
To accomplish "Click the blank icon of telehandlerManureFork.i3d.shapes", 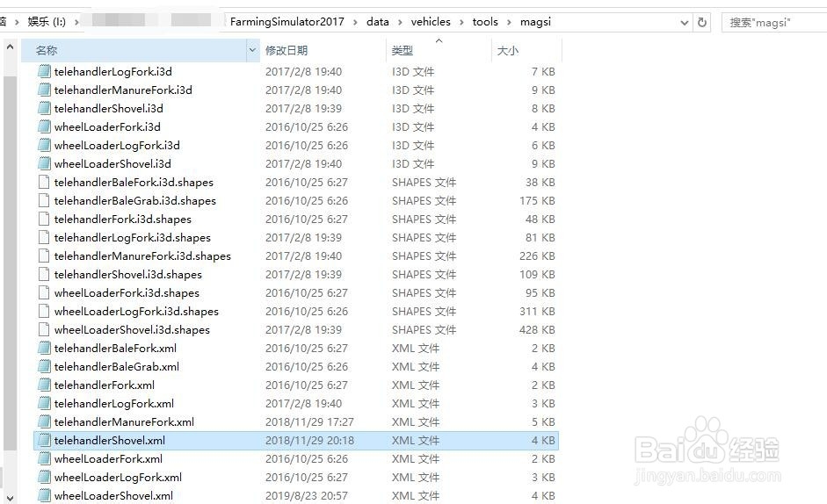I will (x=44, y=256).
